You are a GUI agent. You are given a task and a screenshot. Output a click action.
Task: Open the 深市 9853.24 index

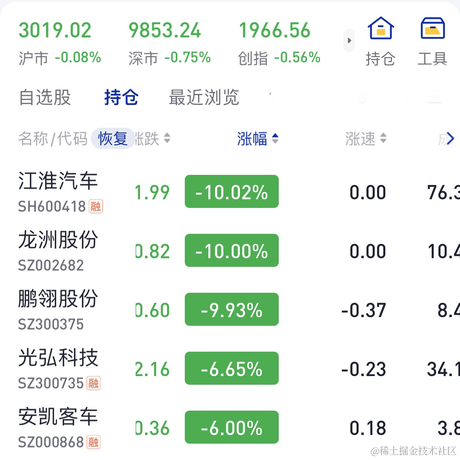pyautogui.click(x=170, y=43)
